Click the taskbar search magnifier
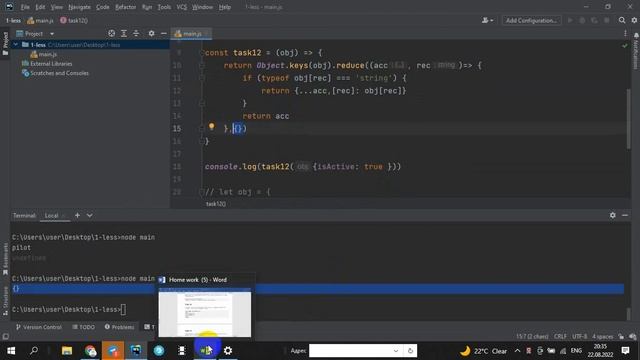Viewport: 640px width, 360px height. [x=34, y=351]
